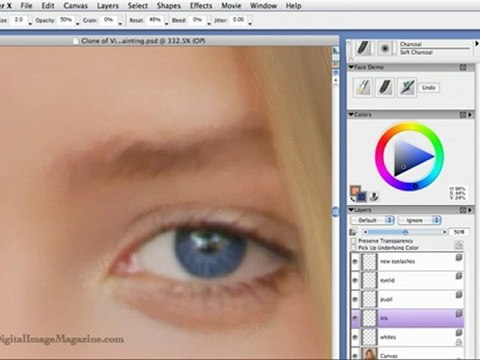This screenshot has height=360, width=480.
Task: Open the Soft Charcoal brush variant icon
Action: 385,49
